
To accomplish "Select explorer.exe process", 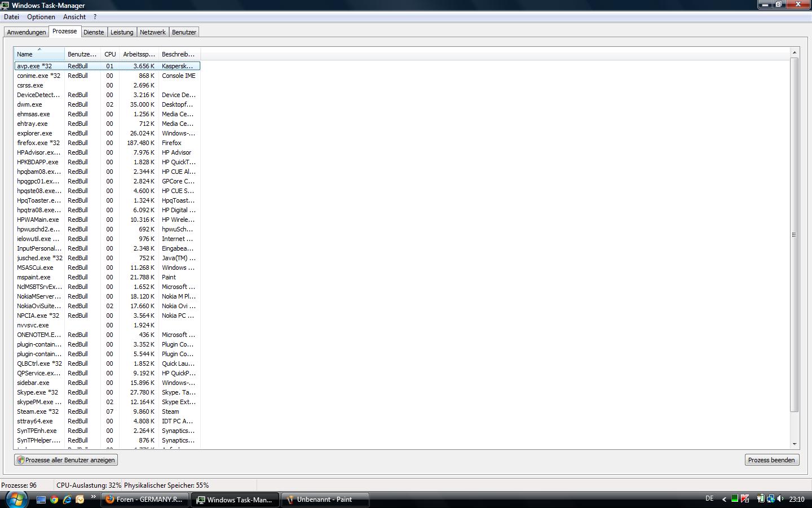I will [107, 133].
